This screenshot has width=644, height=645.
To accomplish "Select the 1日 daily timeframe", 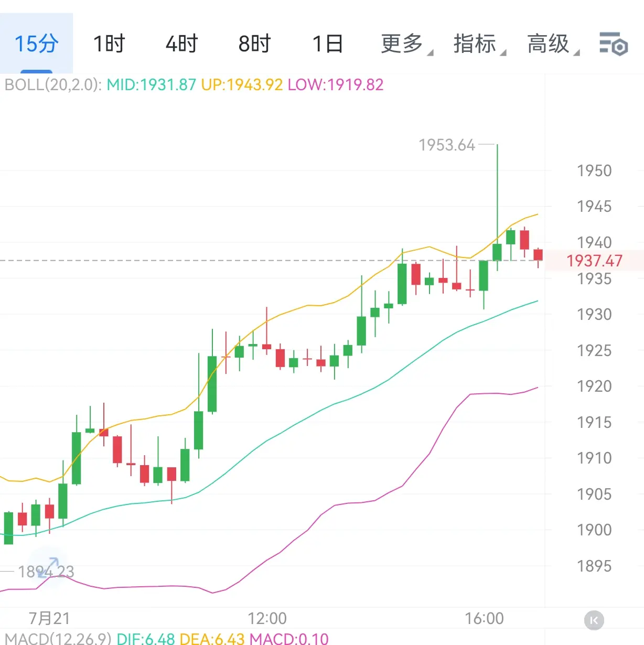I will pos(327,44).
